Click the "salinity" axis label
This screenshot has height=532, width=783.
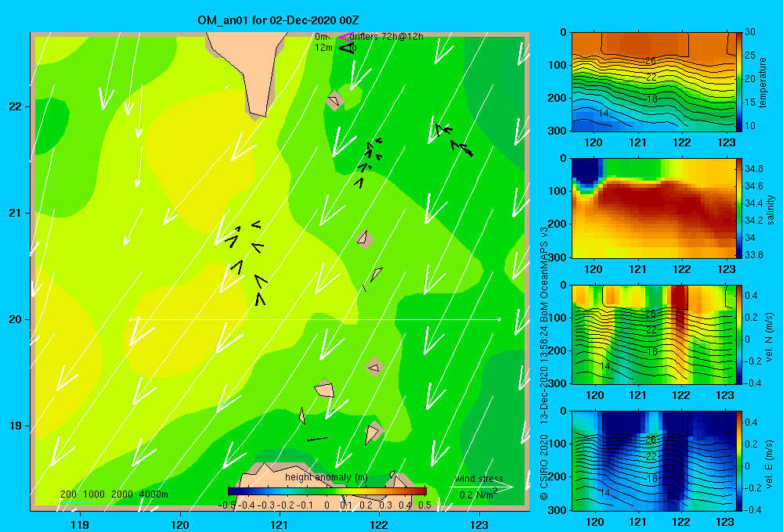(770, 210)
